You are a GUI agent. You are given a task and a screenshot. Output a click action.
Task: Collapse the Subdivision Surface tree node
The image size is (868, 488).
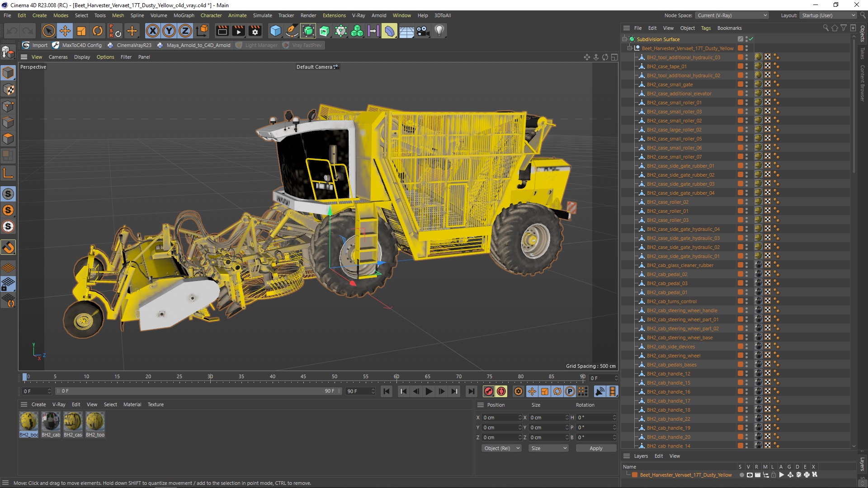coord(625,39)
